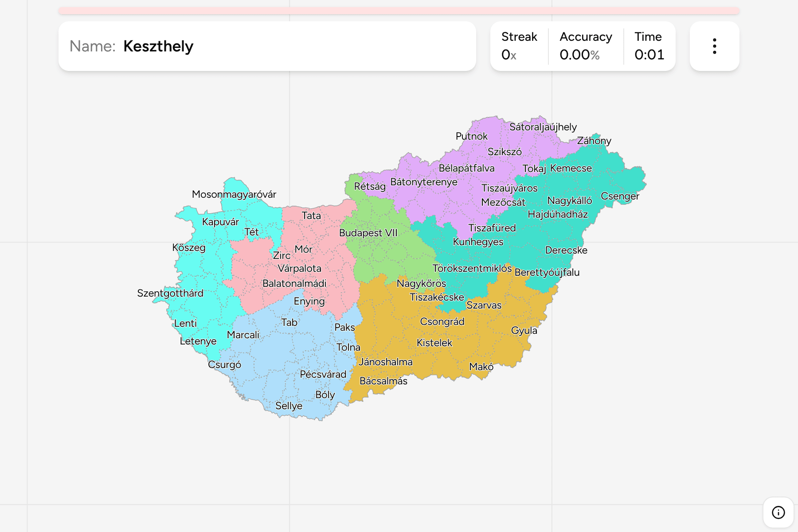Select the Derecske district label

tap(566, 250)
